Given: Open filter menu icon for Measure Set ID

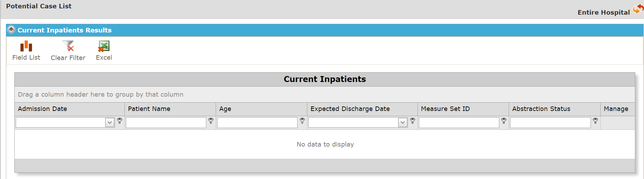Looking at the screenshot, I should pos(504,121).
